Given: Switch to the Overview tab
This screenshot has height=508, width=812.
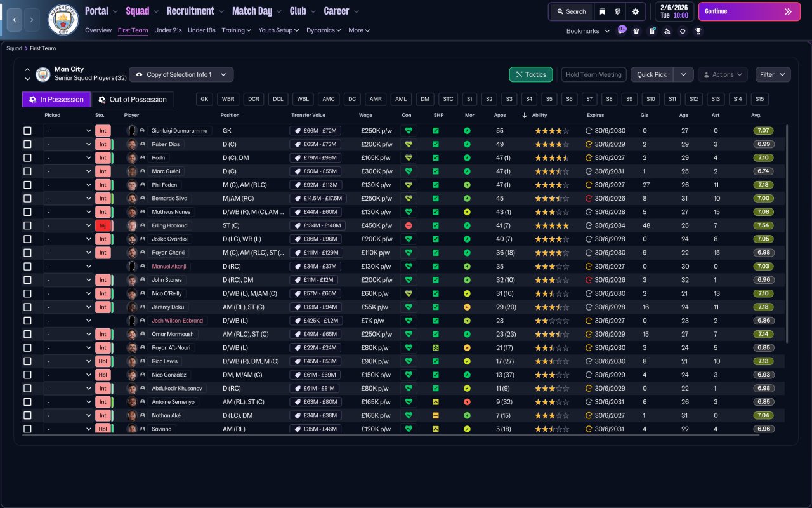Looking at the screenshot, I should coord(98,30).
